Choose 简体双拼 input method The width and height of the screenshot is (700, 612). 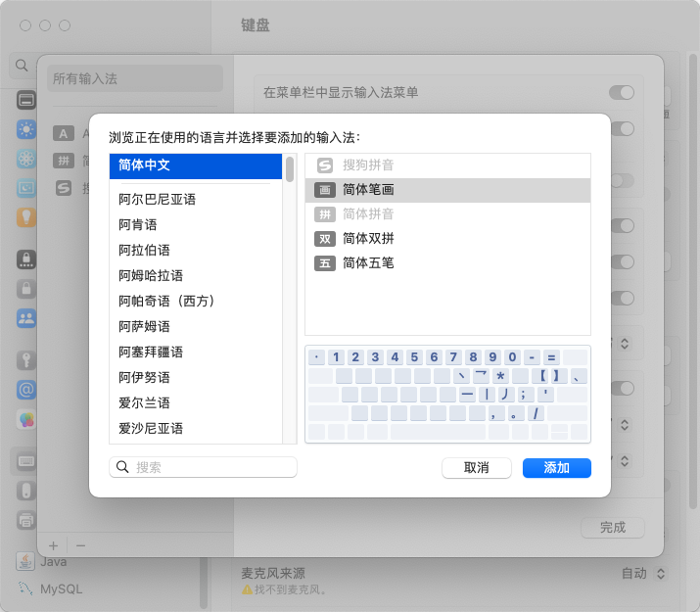coord(447,239)
